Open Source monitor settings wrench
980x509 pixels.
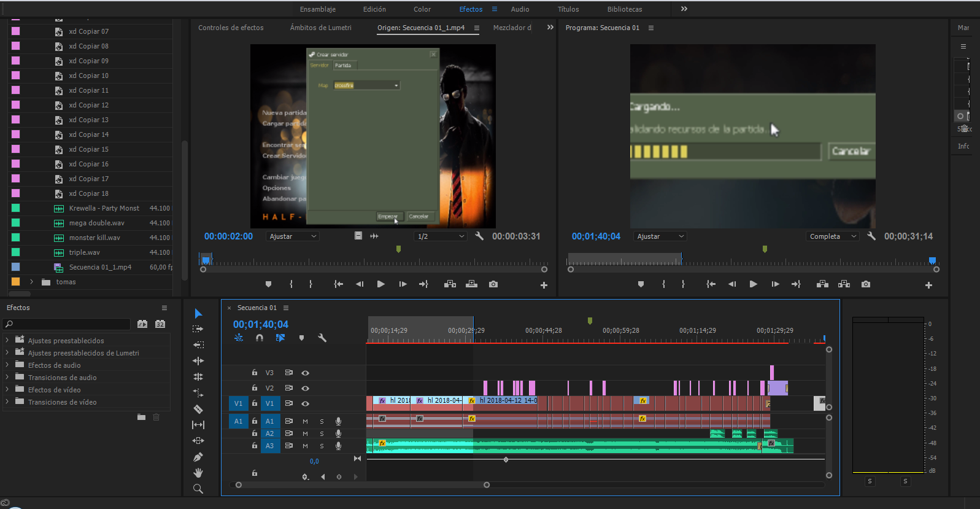pyautogui.click(x=480, y=236)
